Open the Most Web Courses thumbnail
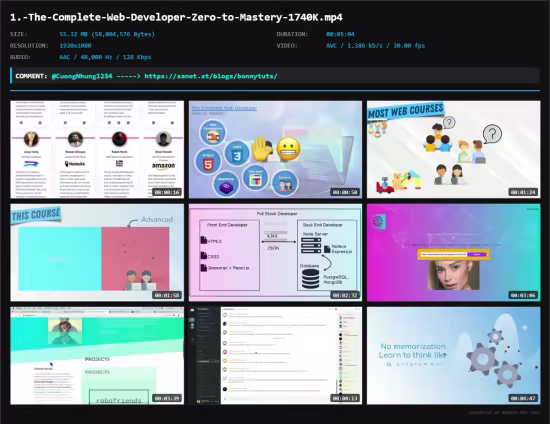Viewport: 550px width, 424px height. point(454,149)
